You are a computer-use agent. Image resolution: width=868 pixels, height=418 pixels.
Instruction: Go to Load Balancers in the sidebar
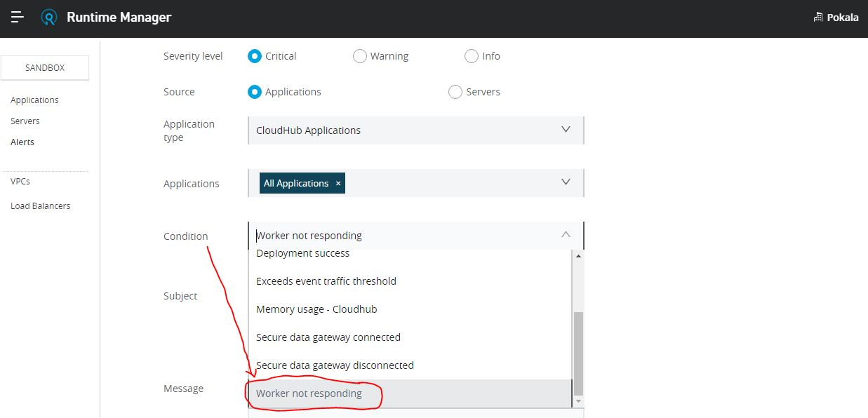pos(41,206)
